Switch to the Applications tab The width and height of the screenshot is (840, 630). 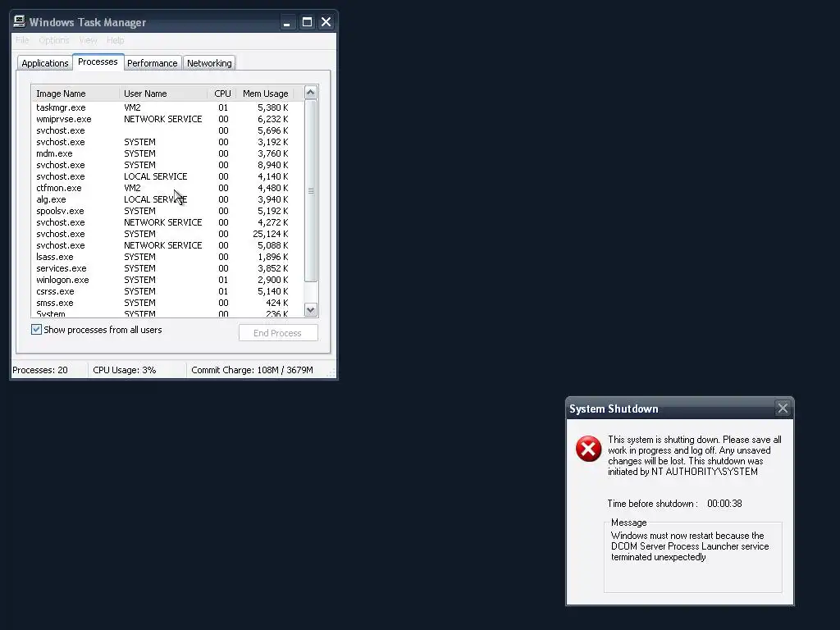pos(45,63)
